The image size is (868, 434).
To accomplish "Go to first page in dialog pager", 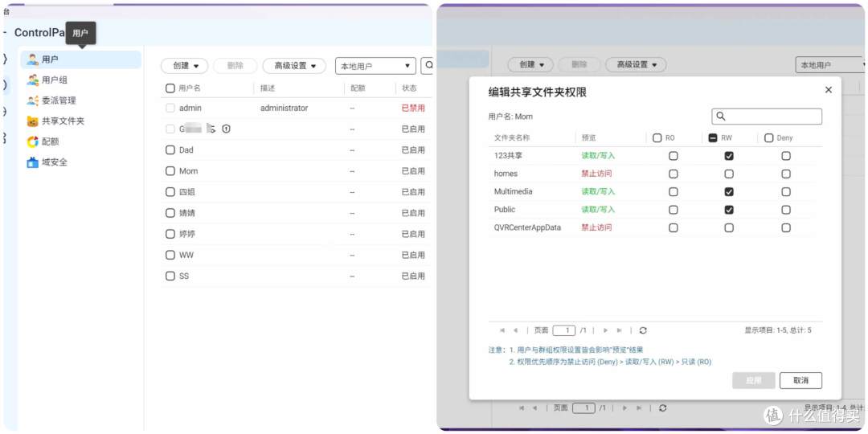I will pyautogui.click(x=502, y=330).
